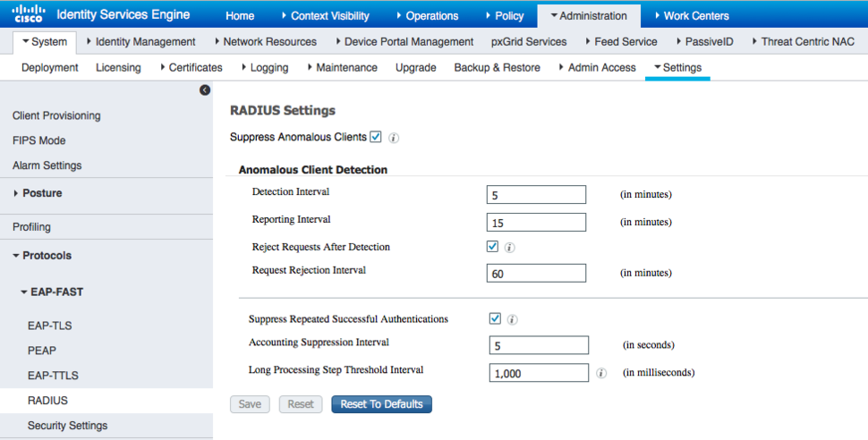Expand the Device Portal Management submenu
Screen dimensions: 868x440
click(x=404, y=41)
